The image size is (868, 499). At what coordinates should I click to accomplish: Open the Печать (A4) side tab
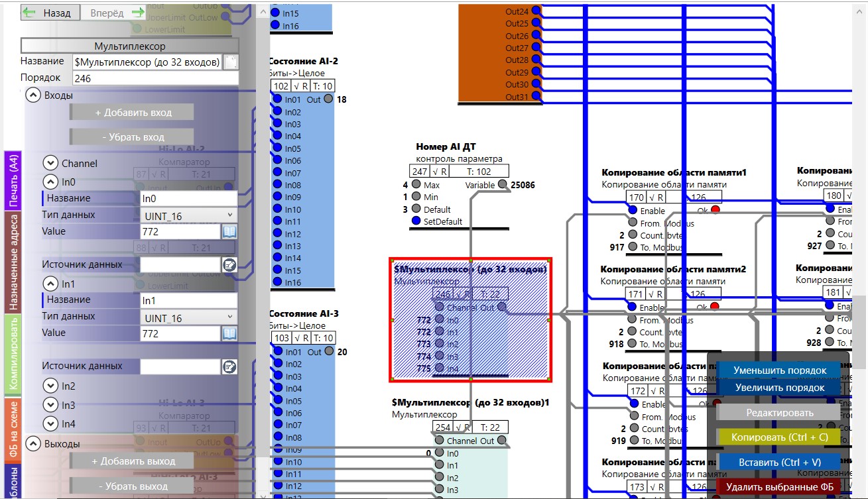point(13,181)
